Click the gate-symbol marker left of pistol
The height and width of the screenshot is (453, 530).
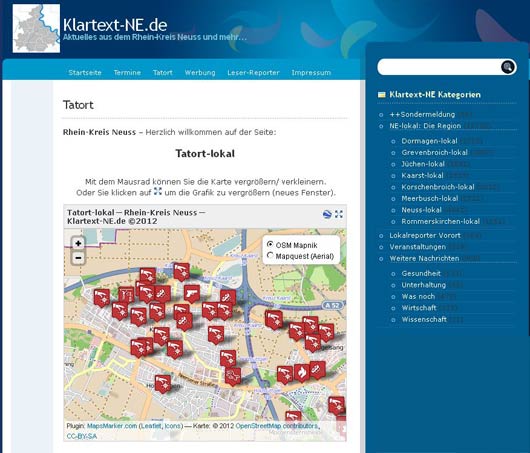coord(126,295)
